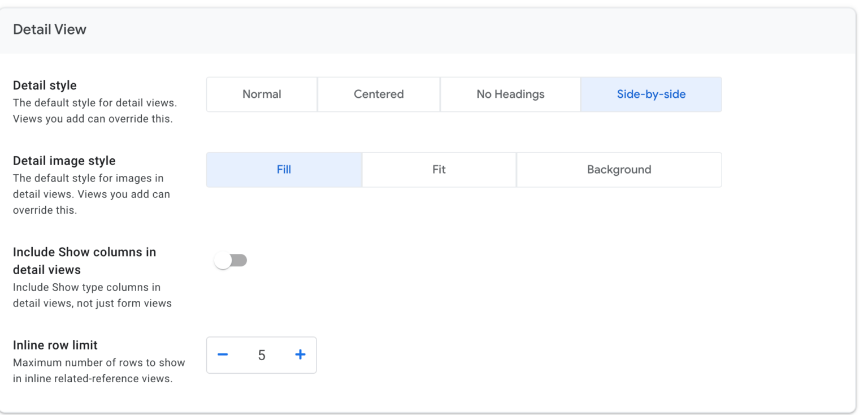Click the minus icon to decrease inline row limit
The height and width of the screenshot is (415, 868).
[223, 355]
